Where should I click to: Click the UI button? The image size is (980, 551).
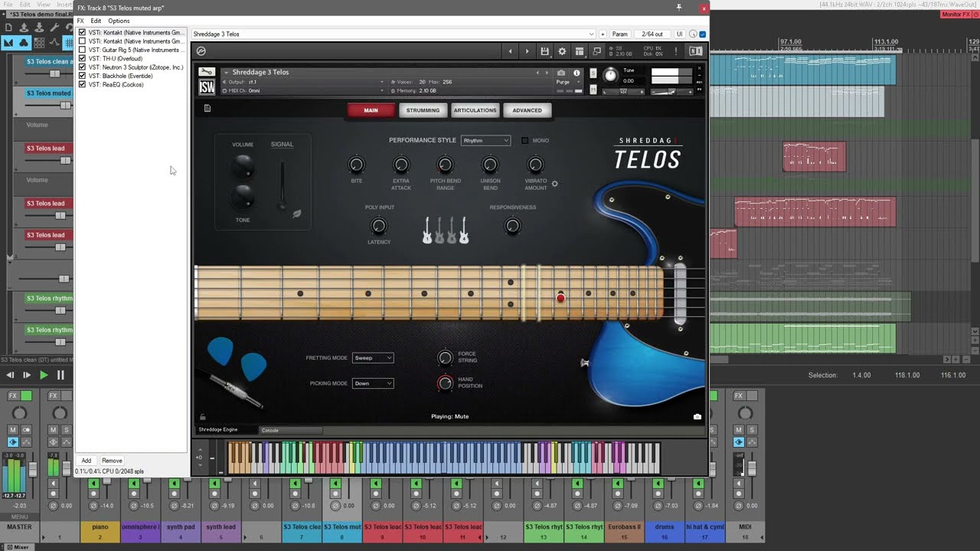coord(679,34)
